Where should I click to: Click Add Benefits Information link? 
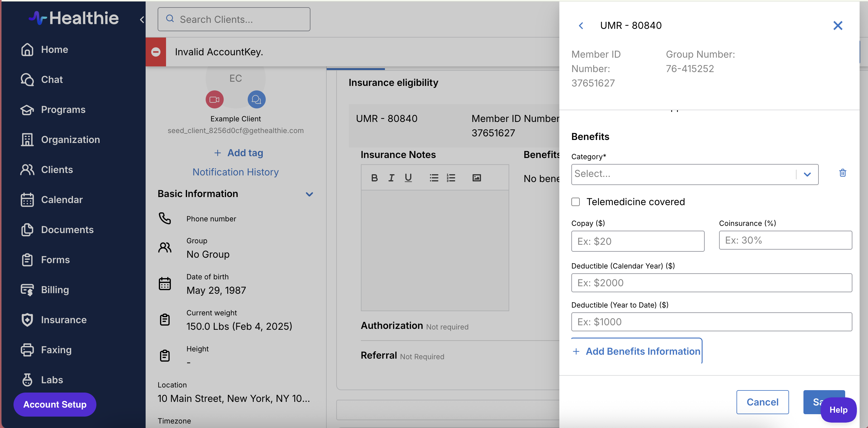point(637,351)
